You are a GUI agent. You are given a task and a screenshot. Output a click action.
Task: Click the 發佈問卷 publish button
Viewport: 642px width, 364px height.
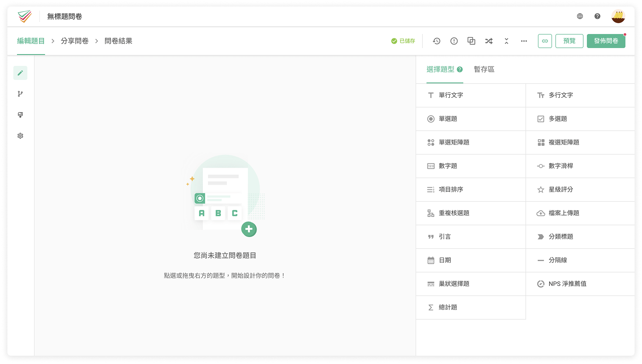606,41
